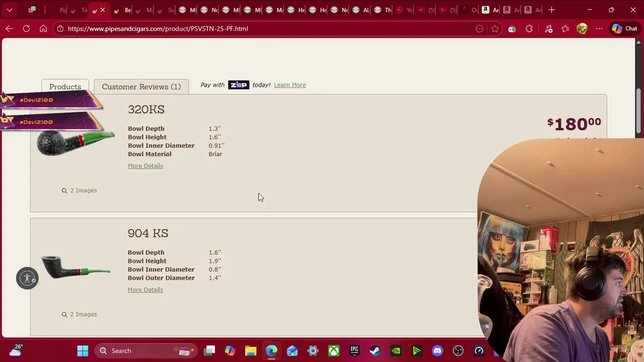Open the browser extensions menu

coord(529,29)
